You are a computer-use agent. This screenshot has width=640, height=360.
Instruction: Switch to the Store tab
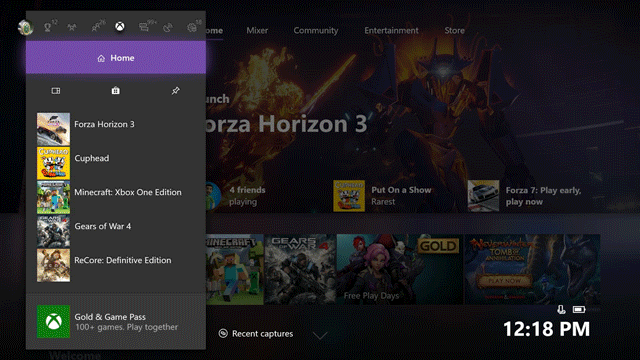coord(454,30)
